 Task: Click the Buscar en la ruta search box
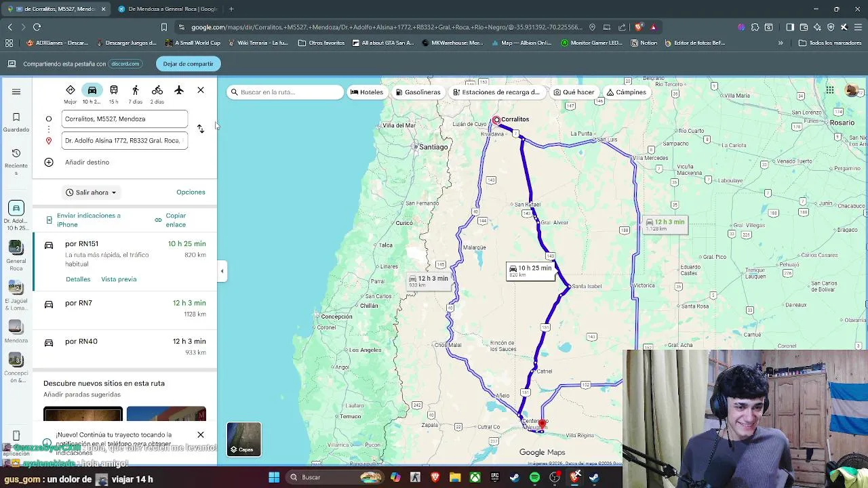[285, 92]
